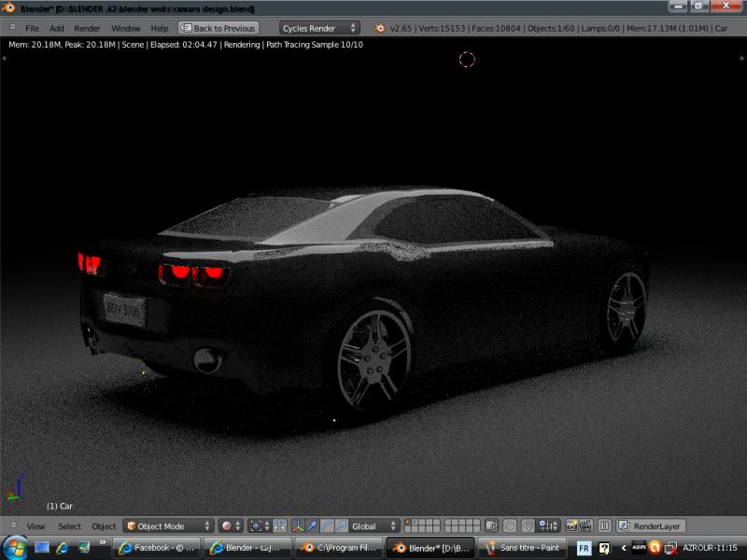Click the network disconnected tray icon
This screenshot has height=560, width=747.
pos(671,548)
